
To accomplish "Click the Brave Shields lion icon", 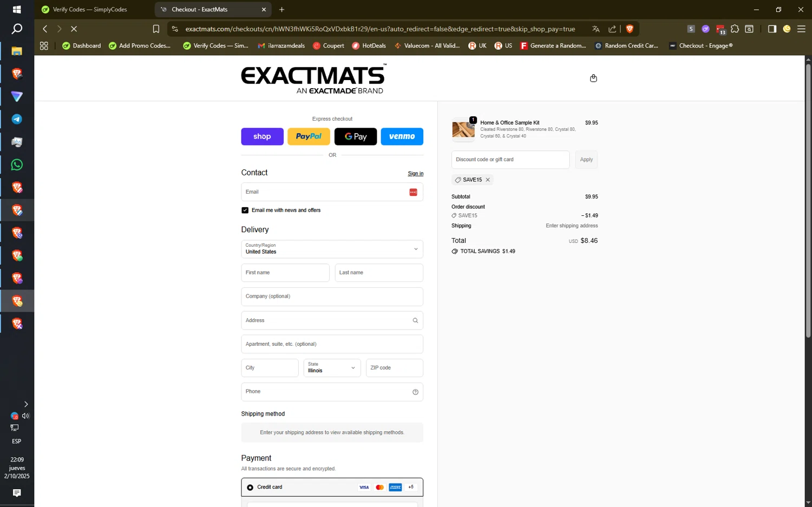I will click(x=630, y=29).
